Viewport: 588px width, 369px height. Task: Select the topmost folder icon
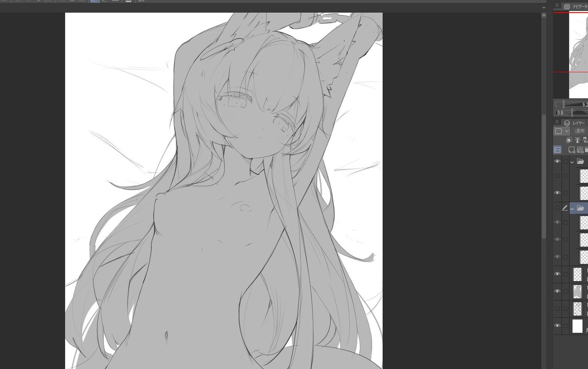pyautogui.click(x=580, y=161)
